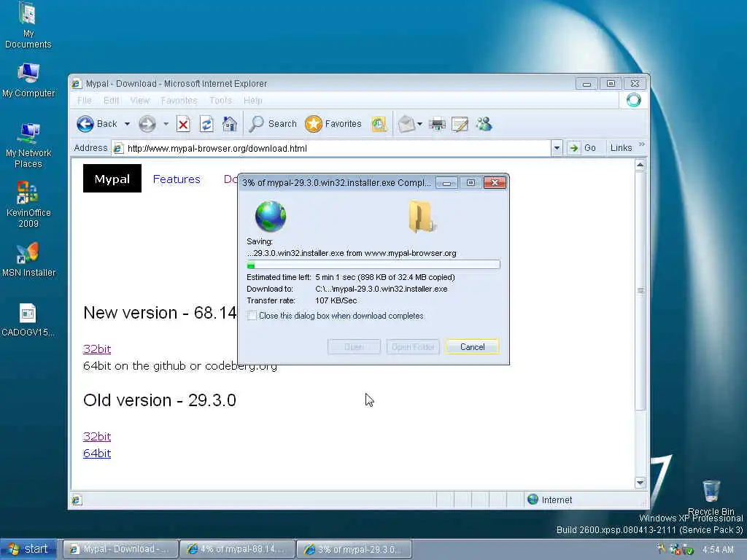
Task: Print the page with the printer icon
Action: [437, 124]
